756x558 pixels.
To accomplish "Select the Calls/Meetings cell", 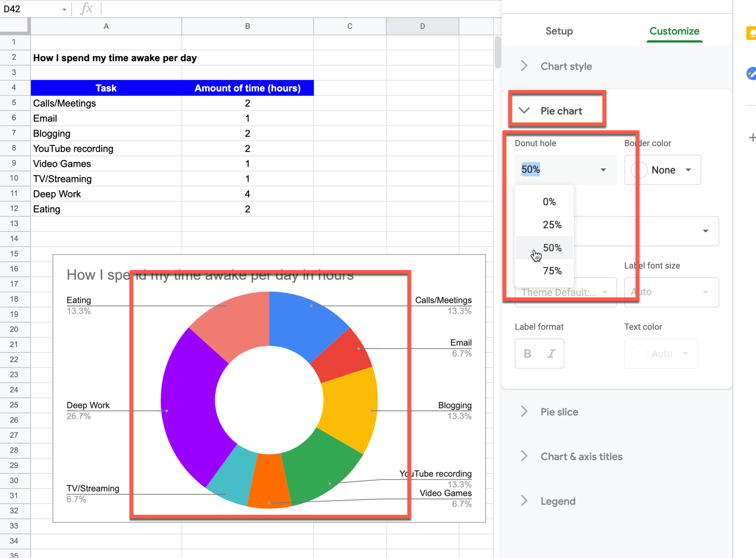I will (106, 103).
